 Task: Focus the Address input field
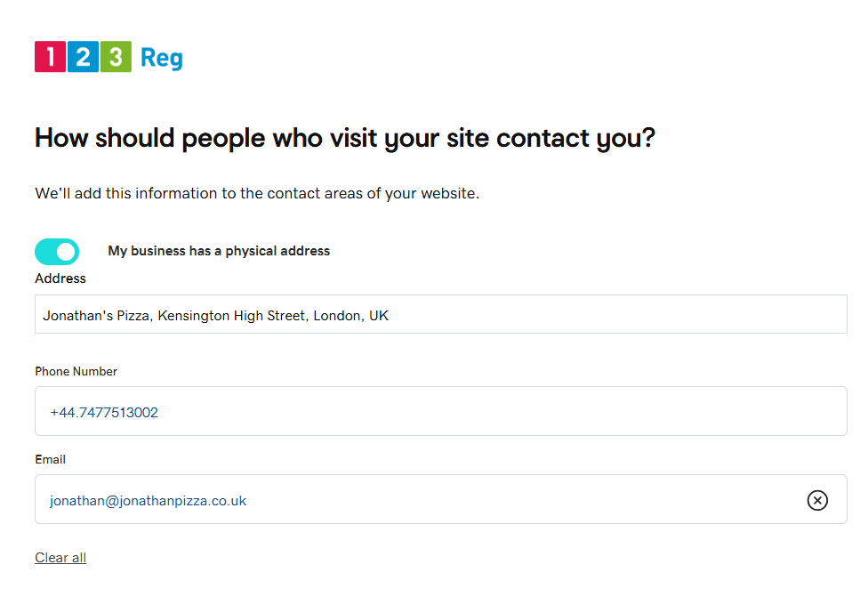point(440,315)
